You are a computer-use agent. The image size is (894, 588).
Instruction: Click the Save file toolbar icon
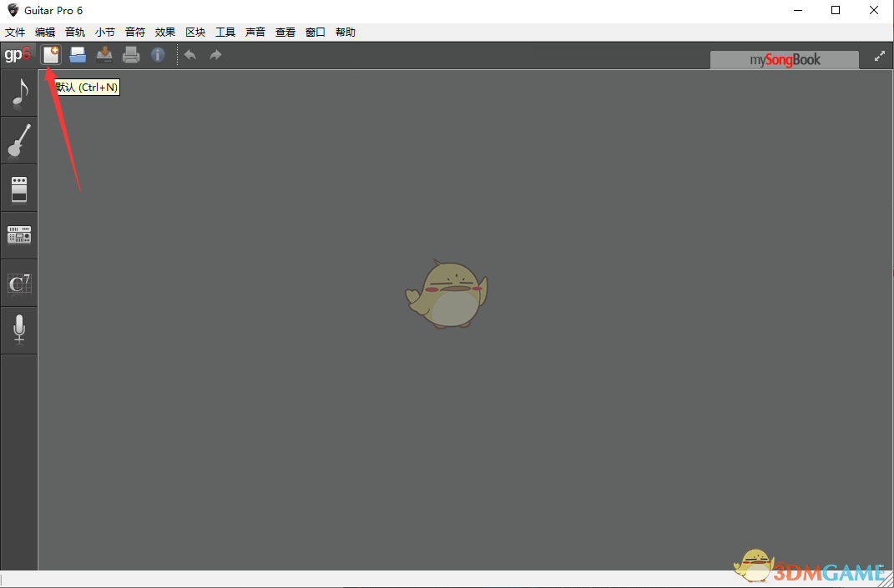[104, 55]
